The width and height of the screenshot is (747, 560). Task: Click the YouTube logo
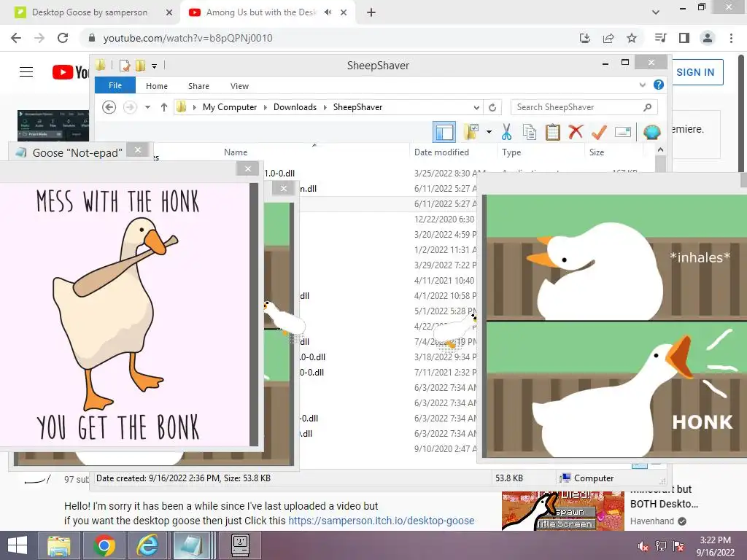[71, 72]
